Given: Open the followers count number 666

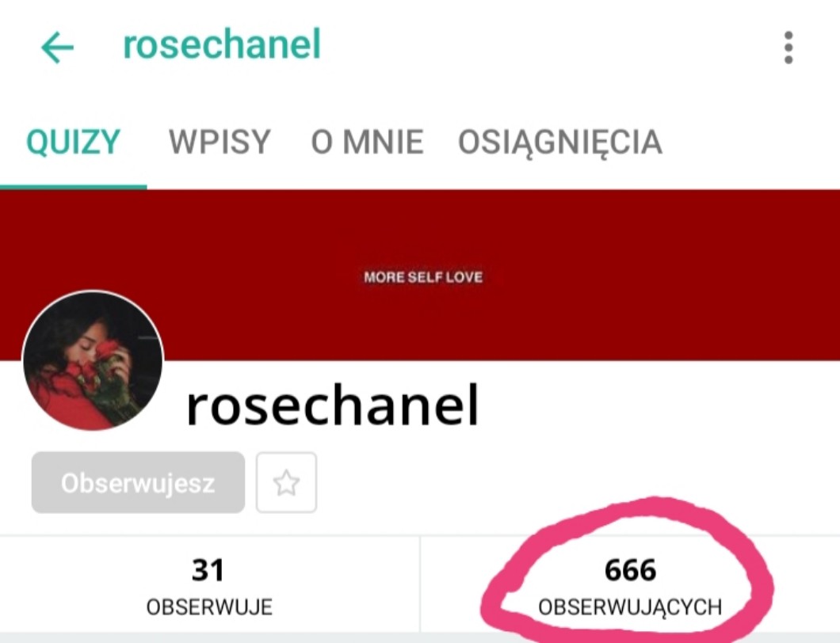Looking at the screenshot, I should point(630,569).
